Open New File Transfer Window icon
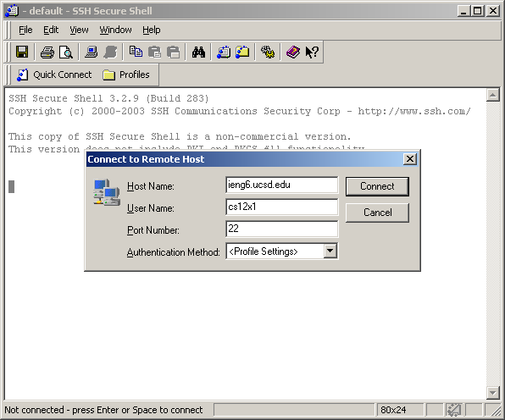 click(x=242, y=52)
